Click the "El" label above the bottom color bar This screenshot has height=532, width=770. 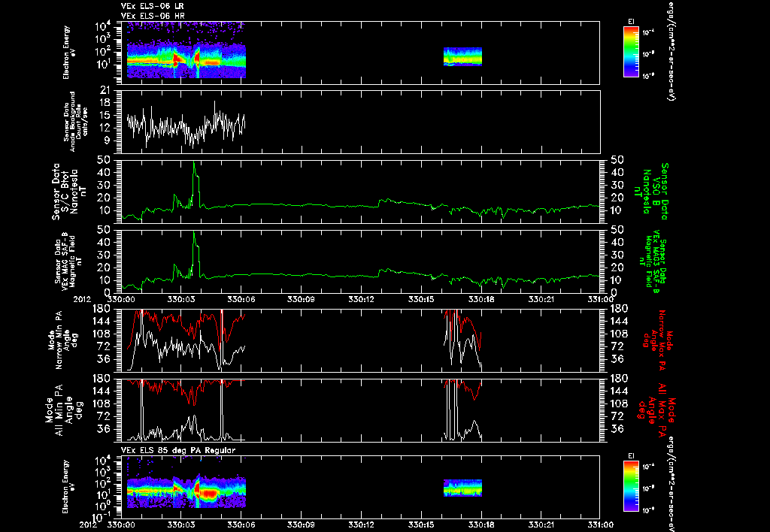point(631,456)
